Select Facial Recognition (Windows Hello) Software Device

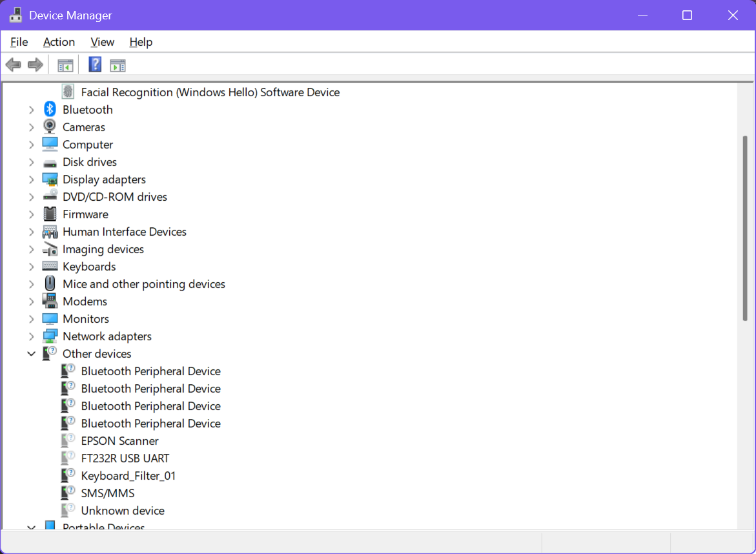pyautogui.click(x=210, y=92)
